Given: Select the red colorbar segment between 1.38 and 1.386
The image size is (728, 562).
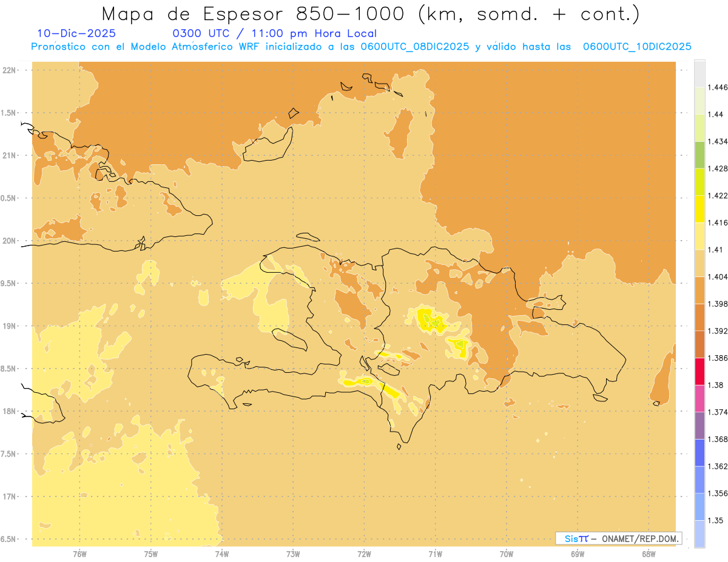Looking at the screenshot, I should pyautogui.click(x=699, y=372).
